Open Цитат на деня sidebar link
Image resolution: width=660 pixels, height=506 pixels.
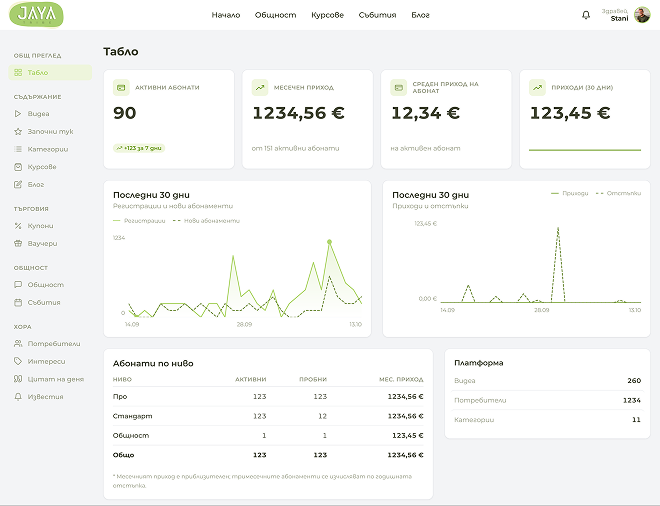(x=56, y=379)
